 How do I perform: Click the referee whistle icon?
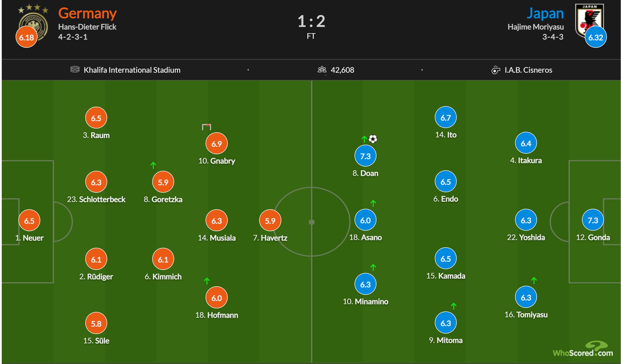(x=495, y=70)
